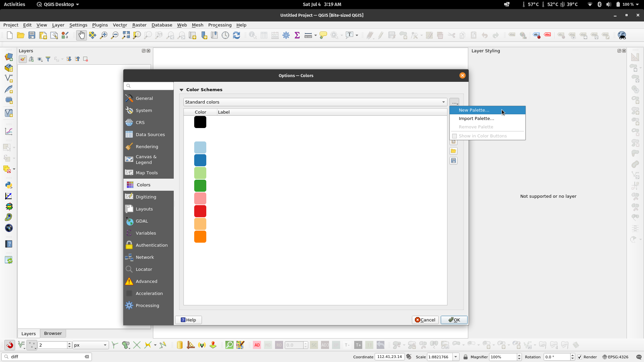Click the Cancel button

(x=425, y=320)
